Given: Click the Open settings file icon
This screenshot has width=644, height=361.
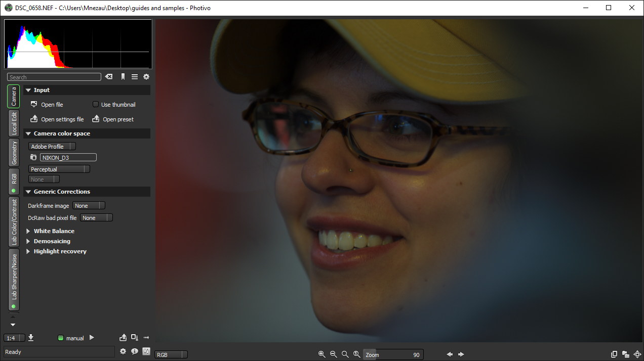Looking at the screenshot, I should click(33, 119).
